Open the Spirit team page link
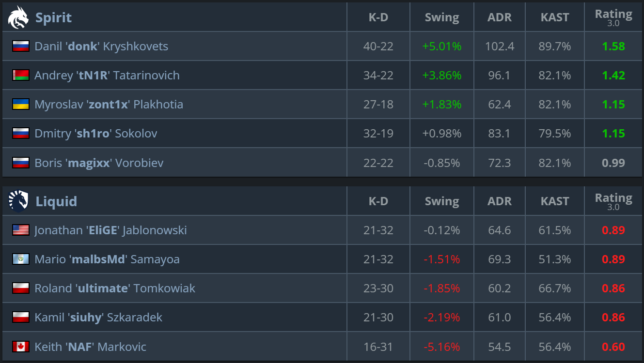Viewport: 644px width, 363px height. point(53,17)
